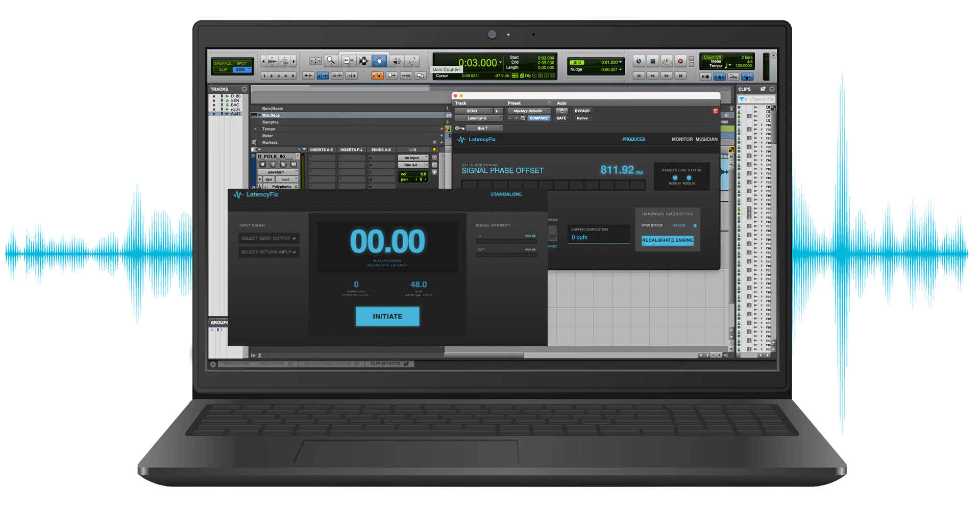
Task: Click the MIDI zoom icon
Action: coord(284,62)
